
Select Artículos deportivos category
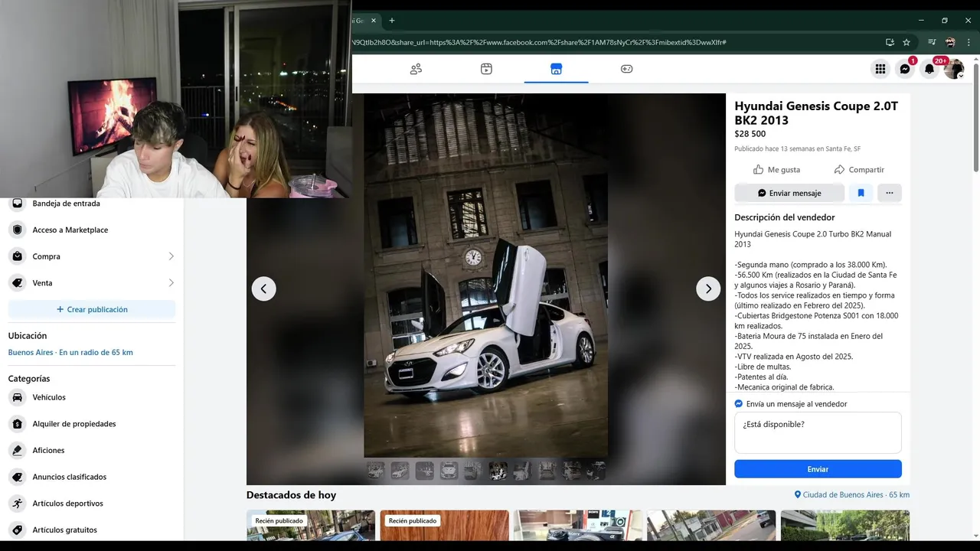point(92,504)
